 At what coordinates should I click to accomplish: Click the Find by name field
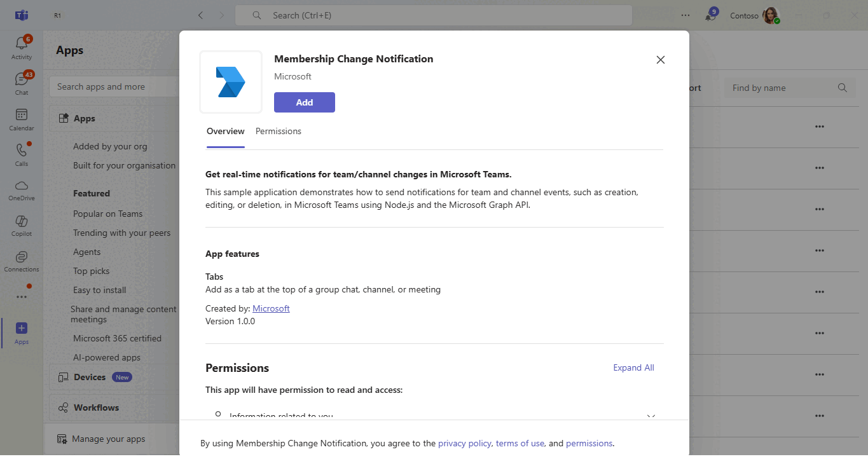(789, 88)
